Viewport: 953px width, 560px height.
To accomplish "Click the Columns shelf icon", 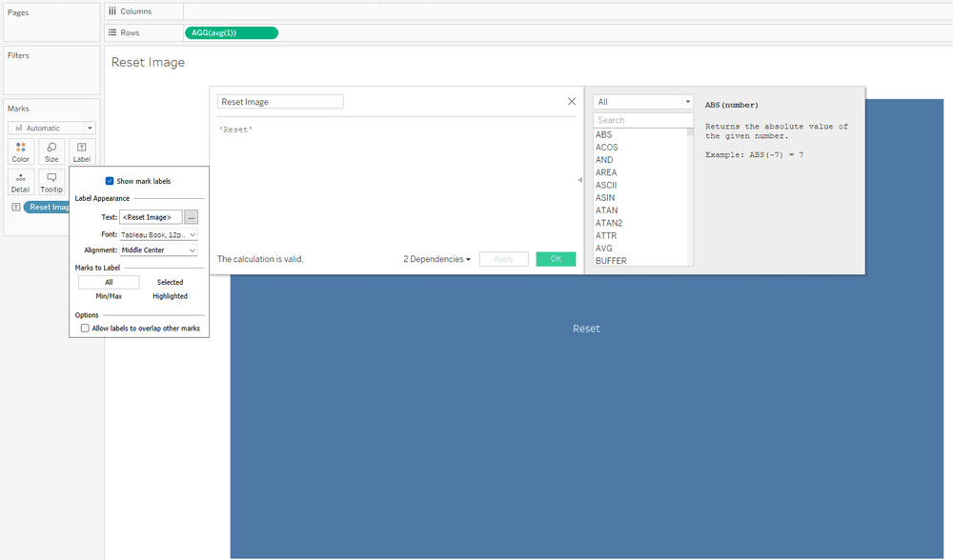I will pos(113,11).
